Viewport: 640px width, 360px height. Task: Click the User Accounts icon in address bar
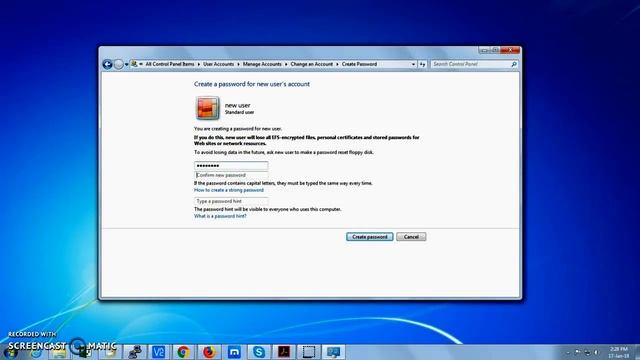134,64
